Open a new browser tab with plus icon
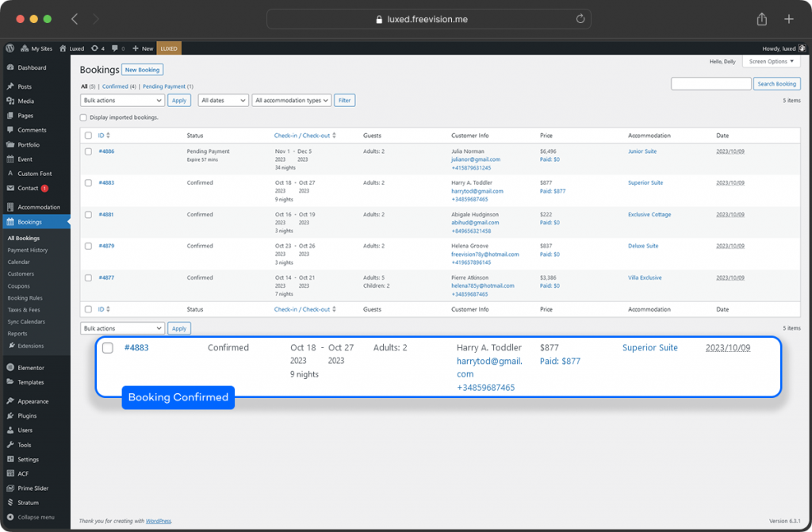 [x=788, y=19]
